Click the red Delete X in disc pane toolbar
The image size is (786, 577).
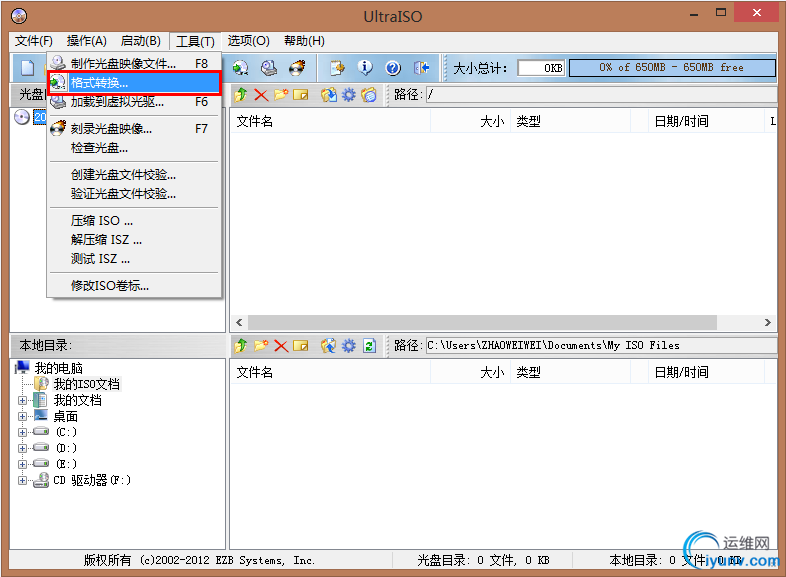[x=261, y=94]
